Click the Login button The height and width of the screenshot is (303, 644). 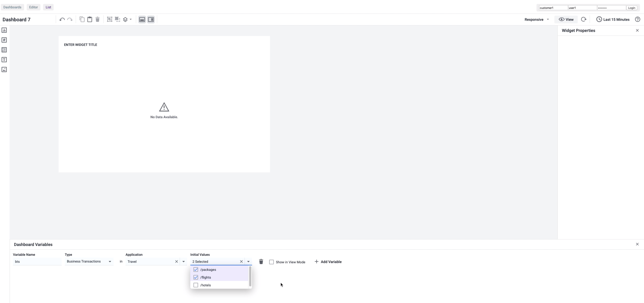click(x=631, y=8)
